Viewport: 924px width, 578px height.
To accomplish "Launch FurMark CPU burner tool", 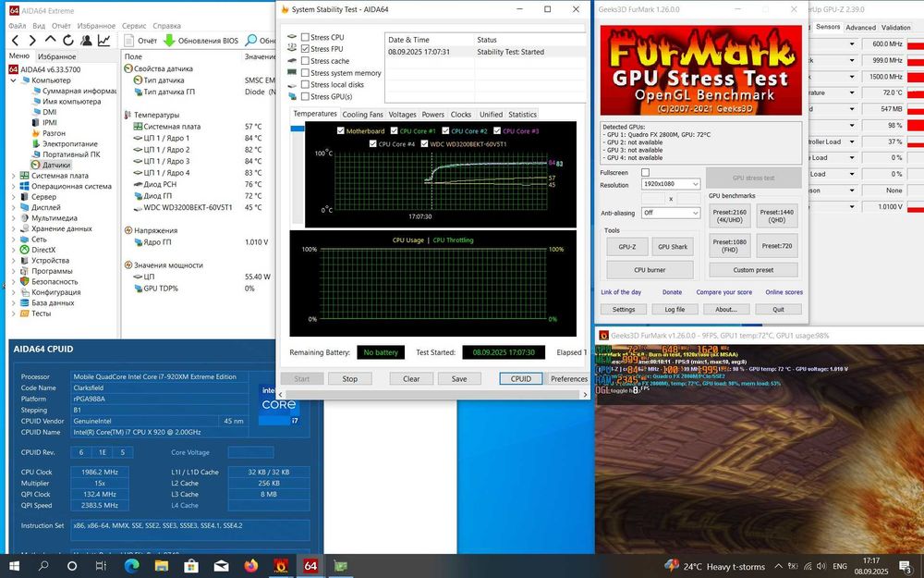I will 650,269.
